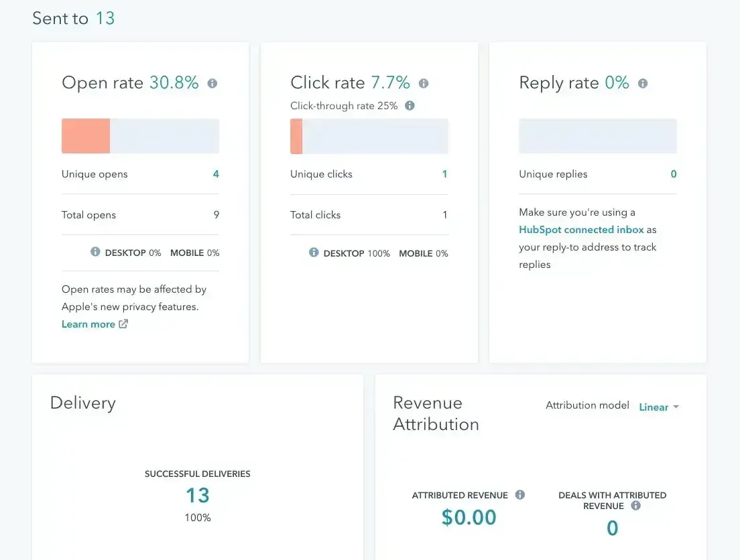This screenshot has height=560, width=740.
Task: Click the Successful Deliveries value 13
Action: tap(197, 497)
